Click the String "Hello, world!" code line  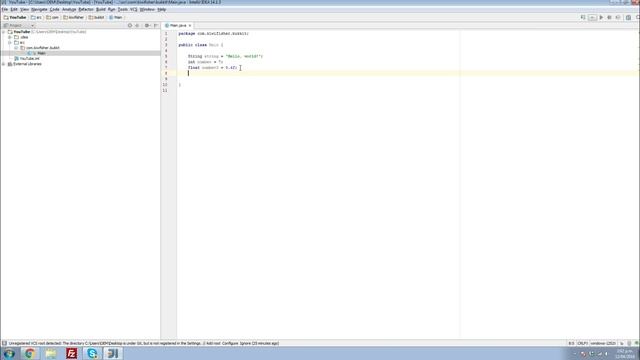225,56
